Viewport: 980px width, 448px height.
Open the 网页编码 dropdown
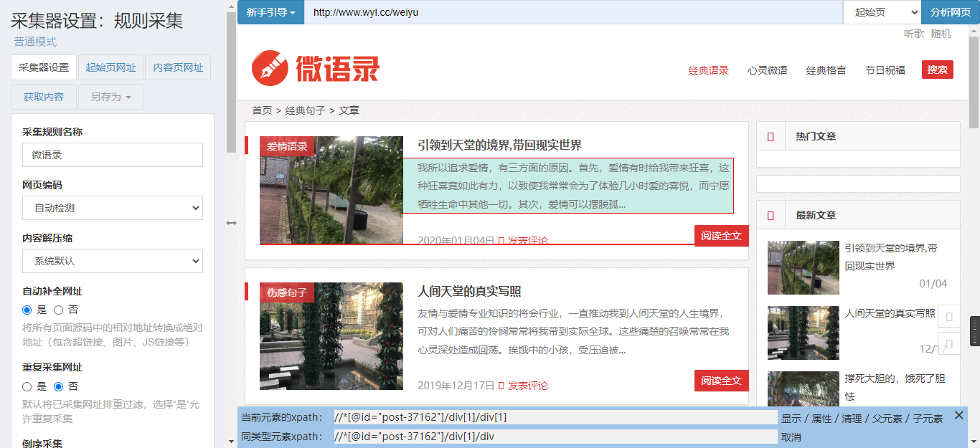[112, 209]
